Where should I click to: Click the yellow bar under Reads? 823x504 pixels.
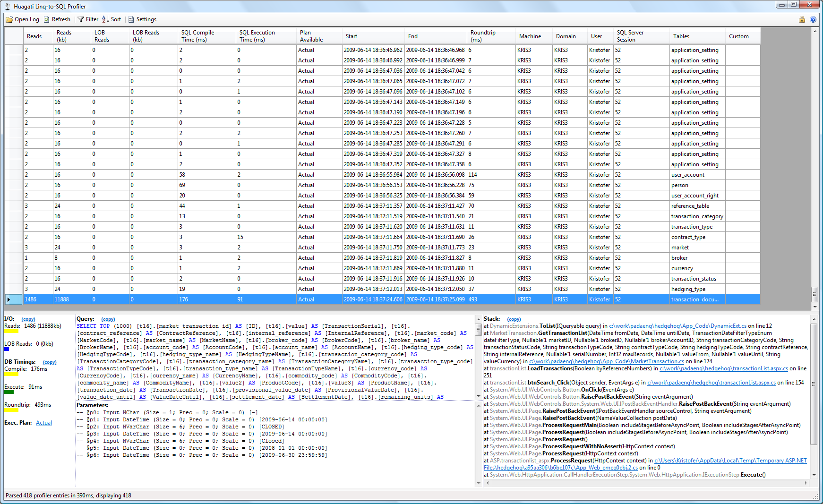point(11,332)
